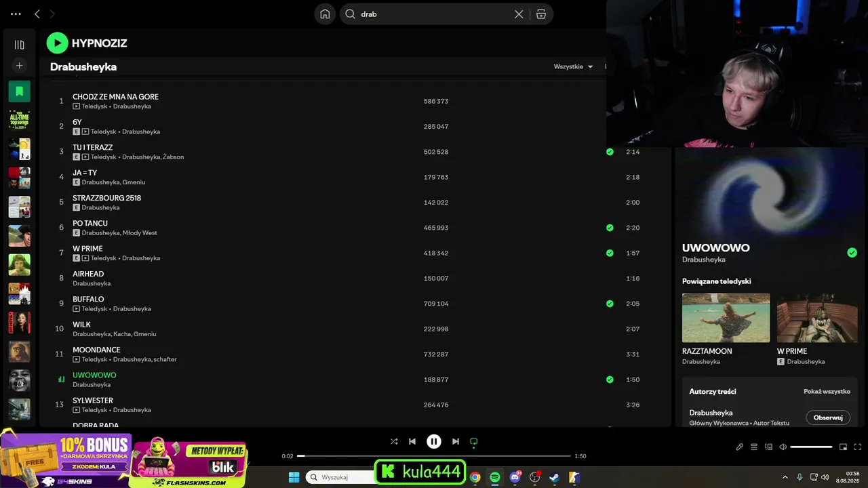Open Chrome from the taskbar
868x488 pixels.
click(x=475, y=477)
